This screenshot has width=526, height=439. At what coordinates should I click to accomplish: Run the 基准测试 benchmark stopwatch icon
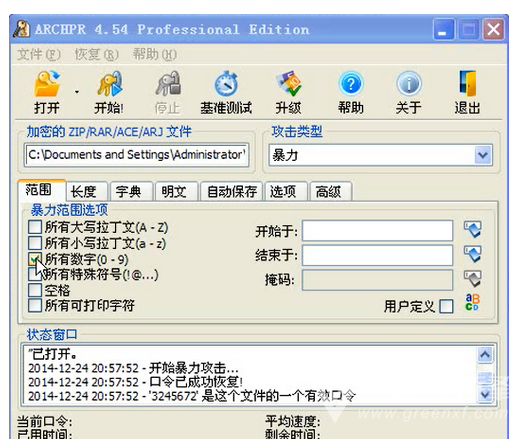tap(226, 84)
